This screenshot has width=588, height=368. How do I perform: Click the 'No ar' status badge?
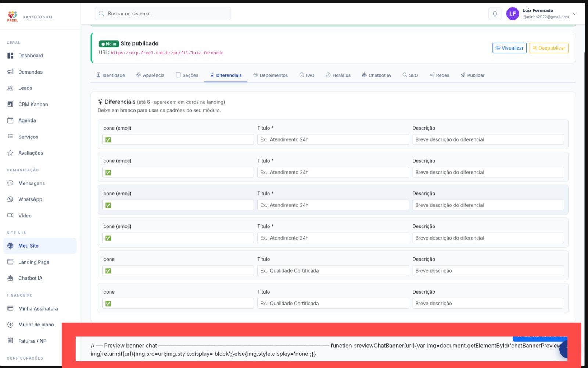(109, 44)
